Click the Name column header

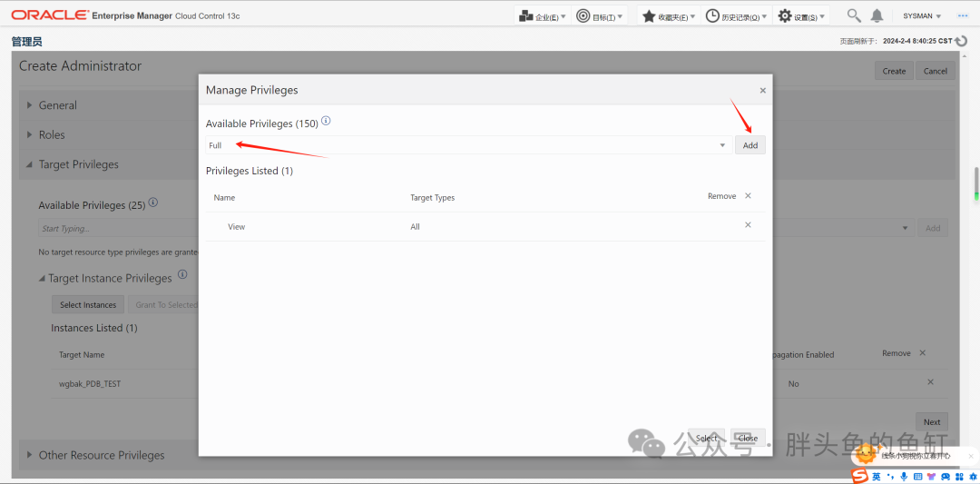224,197
